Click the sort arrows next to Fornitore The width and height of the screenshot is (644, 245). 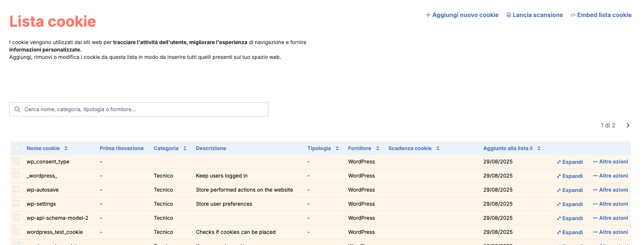(x=377, y=148)
